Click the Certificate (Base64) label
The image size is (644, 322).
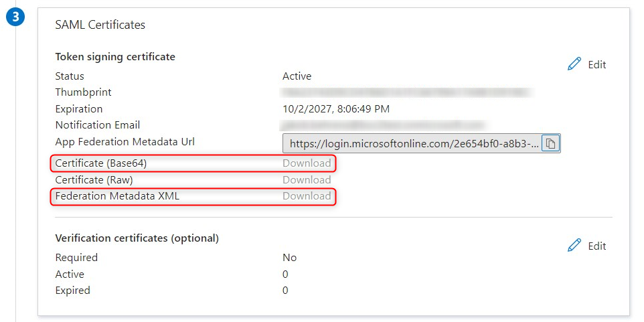(100, 163)
